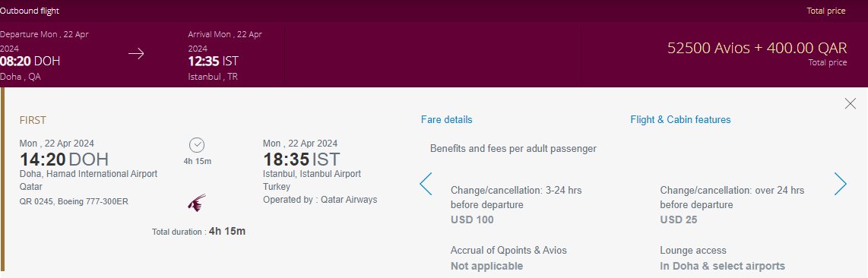Click the Qatar Airways oryx logo

pos(197,202)
